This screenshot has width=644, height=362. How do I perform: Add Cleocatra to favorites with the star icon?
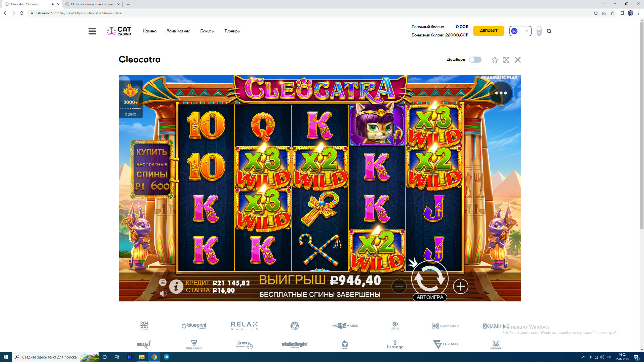(x=495, y=60)
